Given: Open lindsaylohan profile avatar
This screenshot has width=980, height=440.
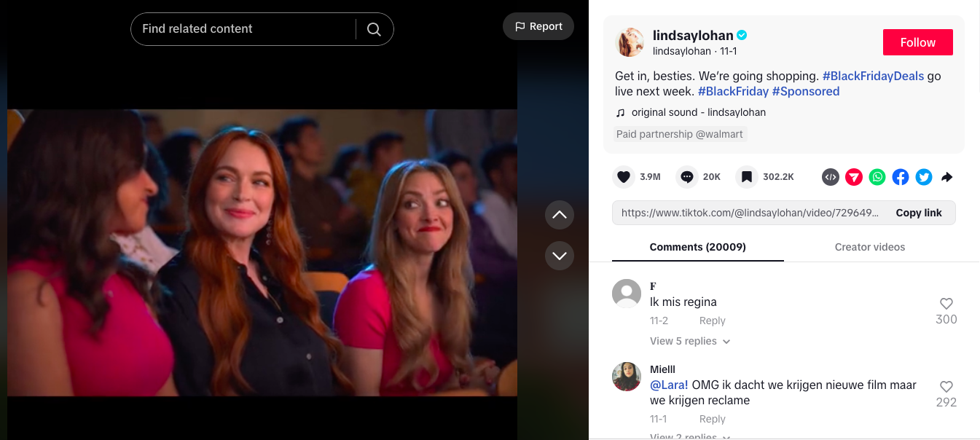Looking at the screenshot, I should coord(630,42).
